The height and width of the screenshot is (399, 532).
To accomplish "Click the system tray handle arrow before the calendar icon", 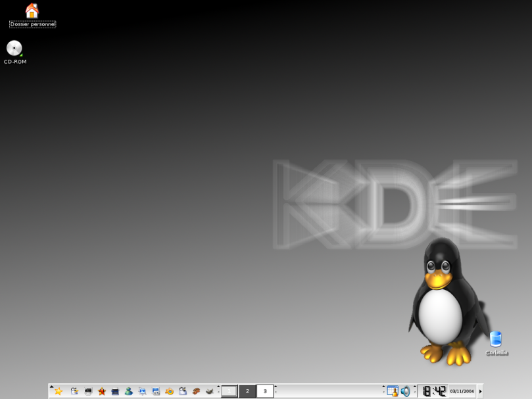I will point(384,387).
